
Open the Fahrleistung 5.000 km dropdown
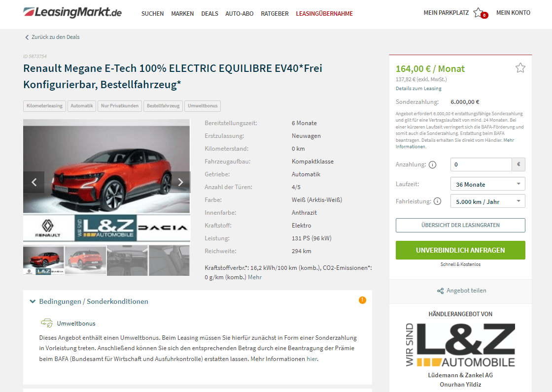[487, 201]
